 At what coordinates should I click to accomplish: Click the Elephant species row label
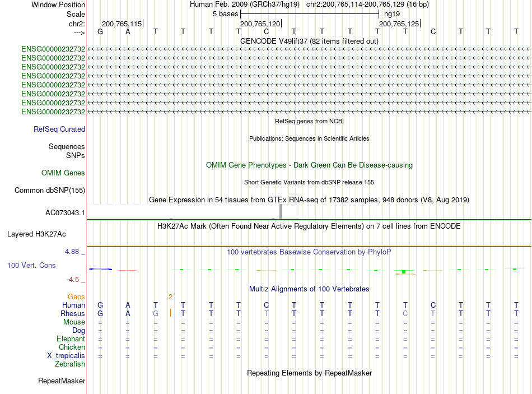coord(71,339)
